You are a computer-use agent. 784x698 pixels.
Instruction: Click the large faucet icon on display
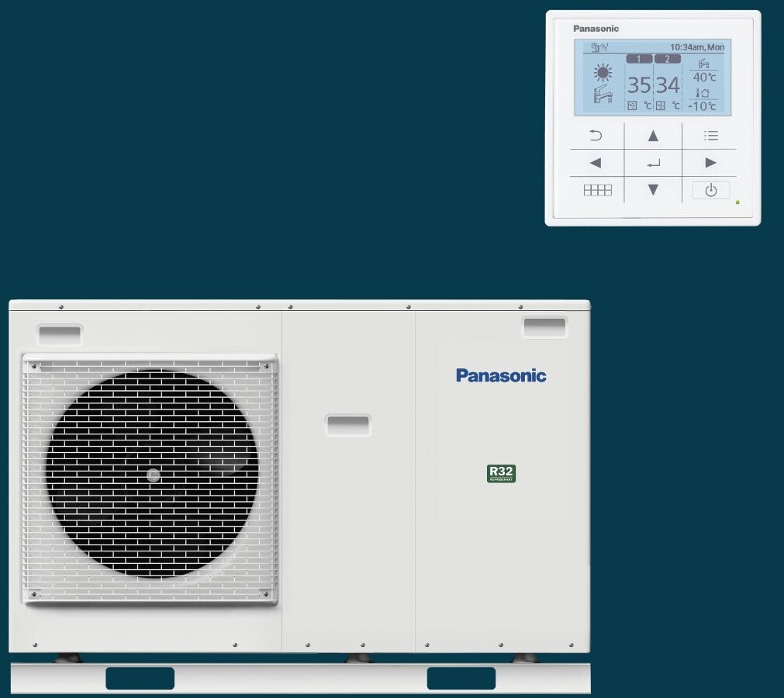(x=603, y=95)
